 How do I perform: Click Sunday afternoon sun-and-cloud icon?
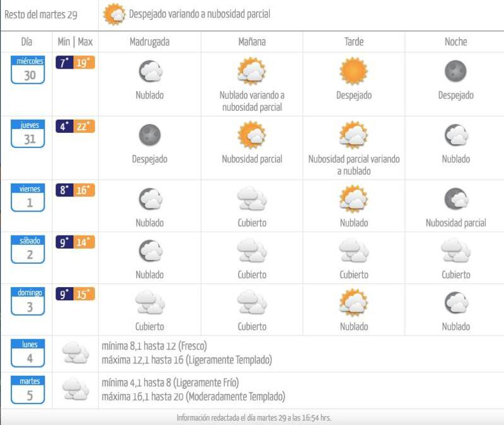pos(353,303)
